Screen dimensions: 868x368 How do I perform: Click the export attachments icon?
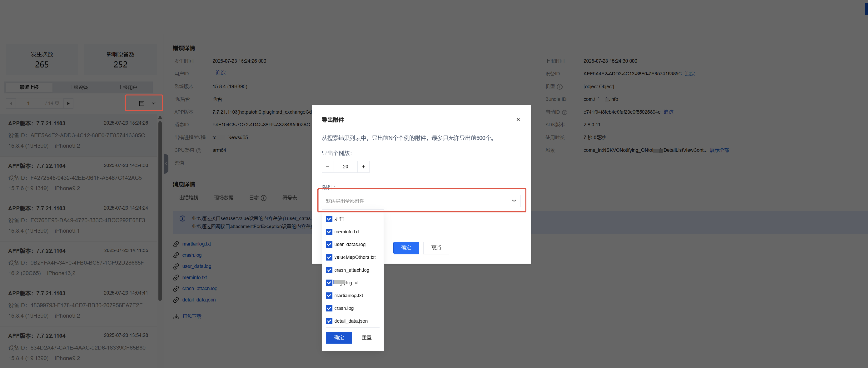click(141, 103)
